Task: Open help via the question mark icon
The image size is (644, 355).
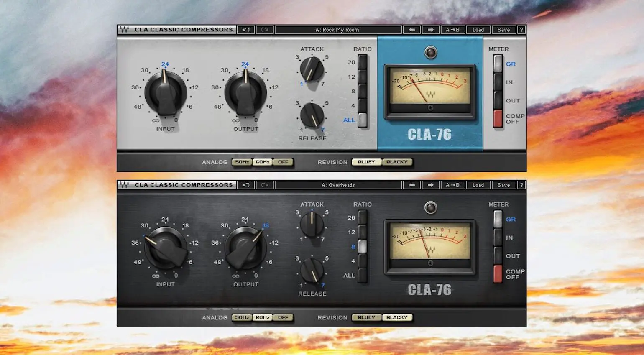Action: (521, 29)
